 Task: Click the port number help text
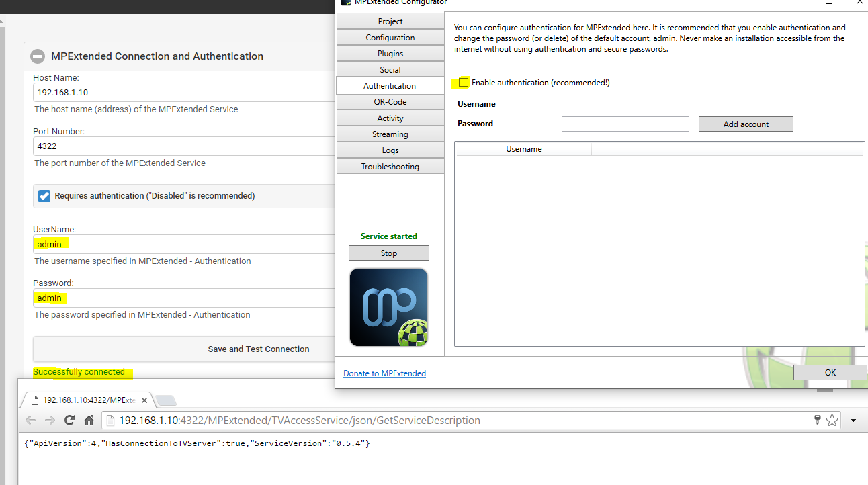pyautogui.click(x=120, y=163)
